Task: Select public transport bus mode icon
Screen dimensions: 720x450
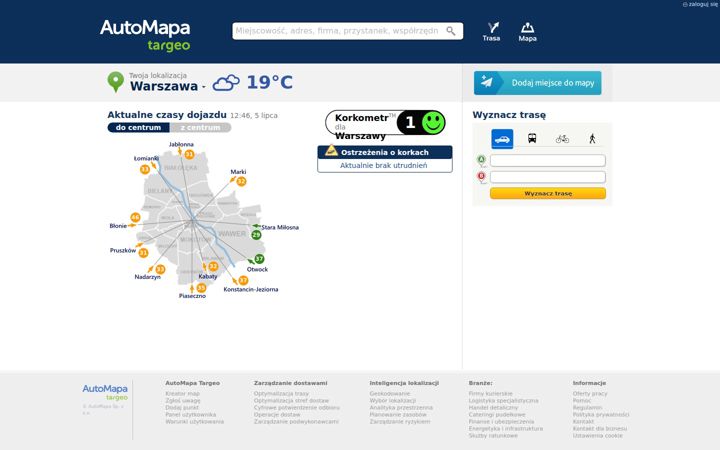Action: (532, 138)
